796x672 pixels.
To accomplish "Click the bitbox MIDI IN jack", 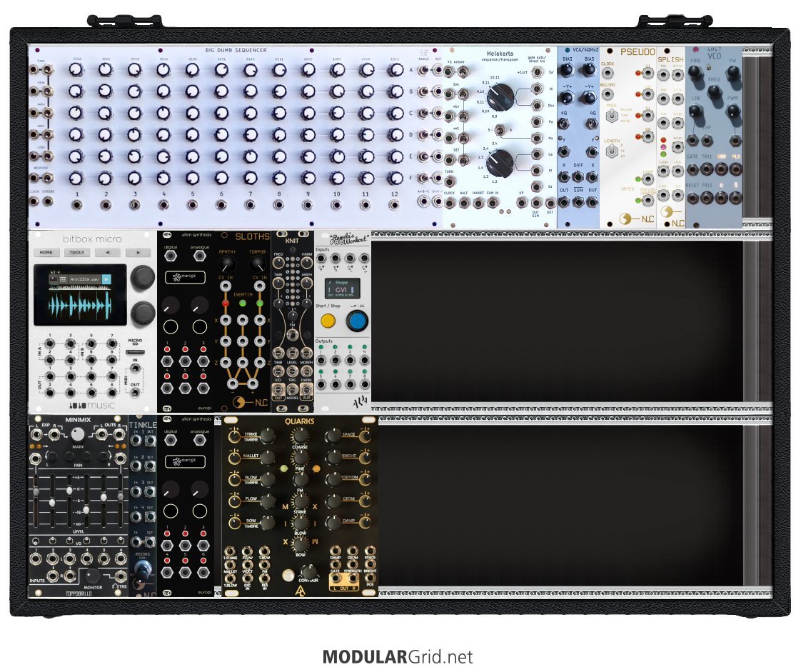I will pyautogui.click(x=135, y=368).
